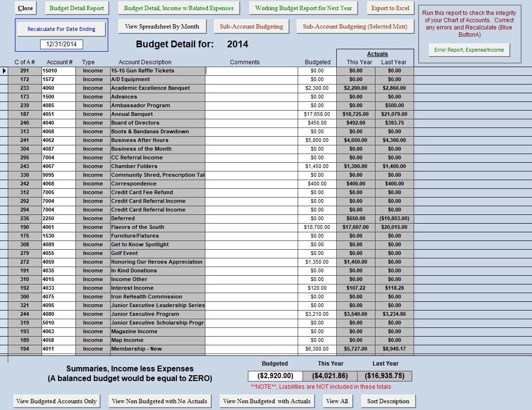The height and width of the screenshot is (410, 532).
Task: Click Budget Detail, Income w/Related Expenses
Action: pos(179,8)
